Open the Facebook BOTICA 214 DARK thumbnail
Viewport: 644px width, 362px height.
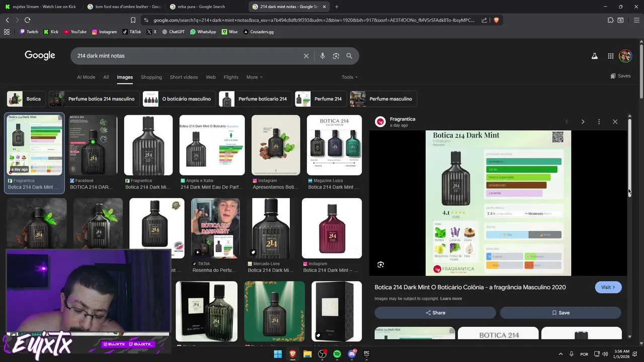coord(93,145)
